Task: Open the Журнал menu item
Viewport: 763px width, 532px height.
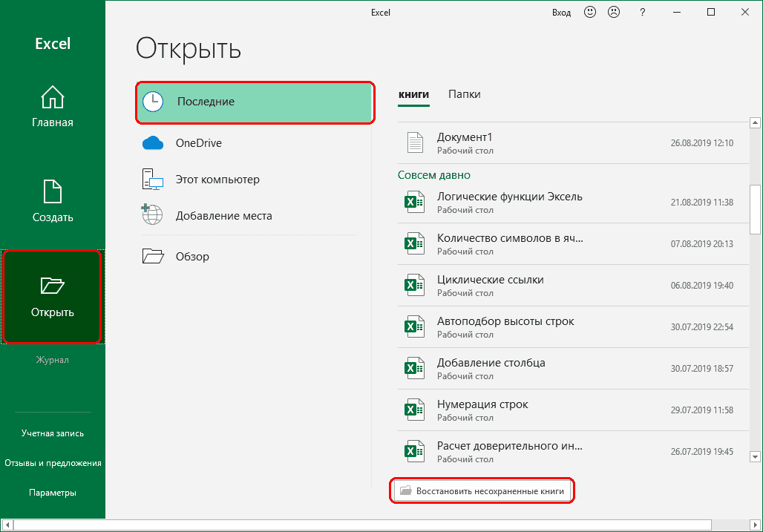Action: point(52,360)
